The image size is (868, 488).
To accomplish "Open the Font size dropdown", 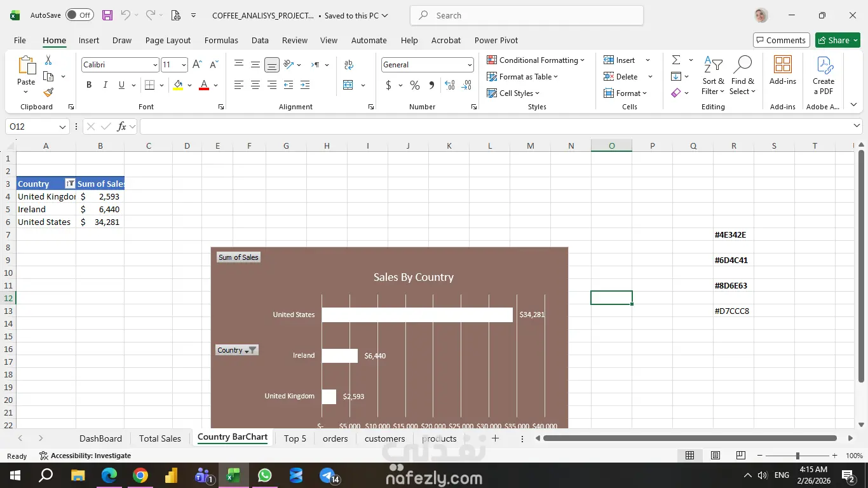I will click(184, 65).
